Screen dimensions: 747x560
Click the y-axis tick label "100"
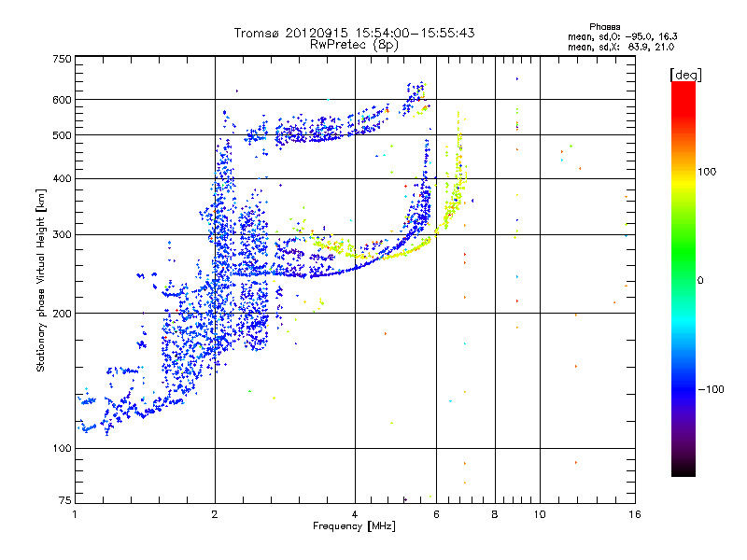tap(62, 449)
